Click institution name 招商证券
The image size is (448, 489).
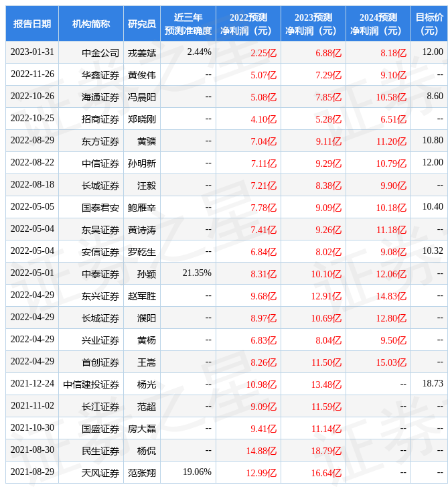coord(100,119)
